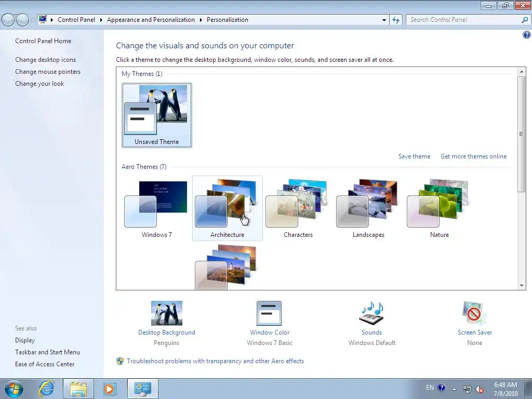Screen dimensions: 532x399
Task: Open the Sounds keyboard icon
Action: tap(371, 313)
